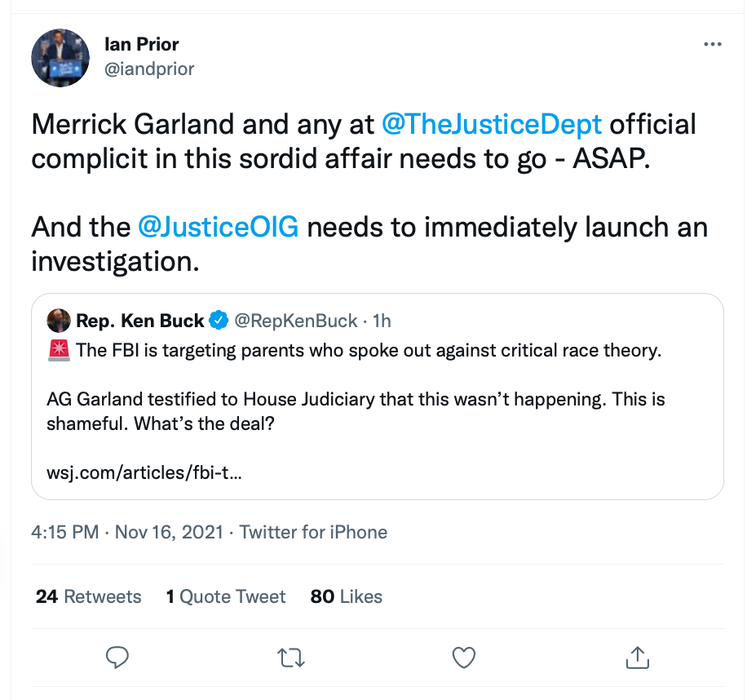
Task: Click the Rep. Ken Buck name
Action: click(139, 321)
